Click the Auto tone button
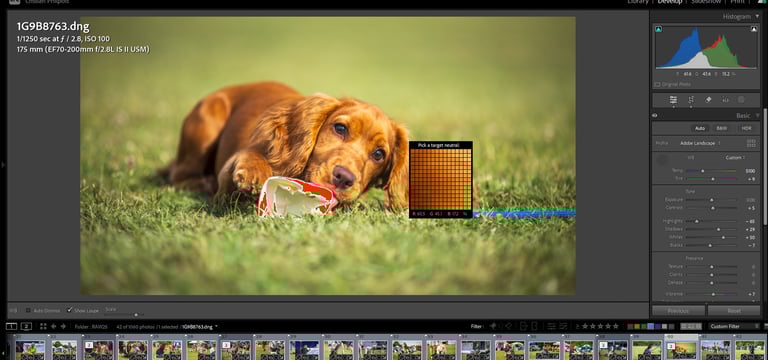 700,128
